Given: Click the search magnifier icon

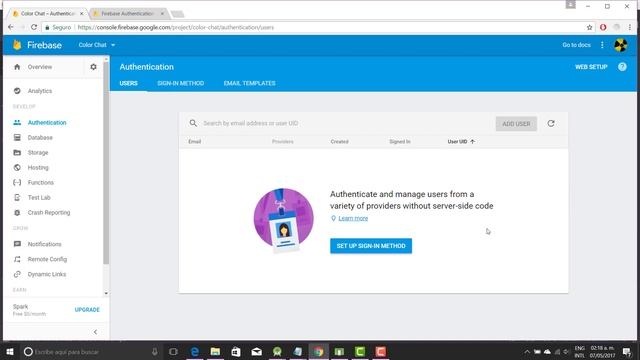Looking at the screenshot, I should point(193,123).
